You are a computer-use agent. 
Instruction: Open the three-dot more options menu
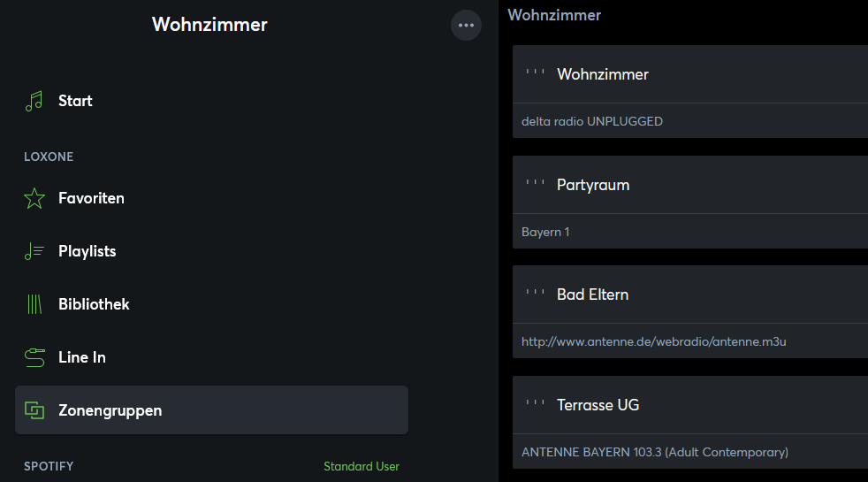pyautogui.click(x=466, y=25)
